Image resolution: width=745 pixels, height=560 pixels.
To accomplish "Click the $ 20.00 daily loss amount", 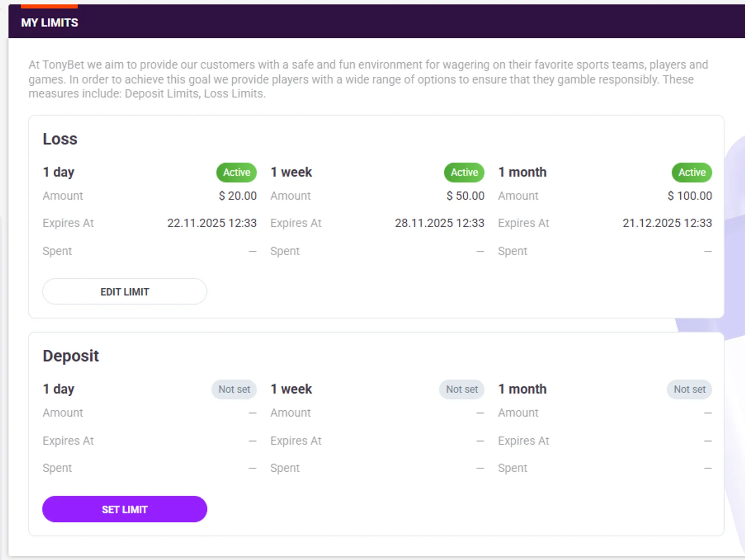I will (238, 196).
